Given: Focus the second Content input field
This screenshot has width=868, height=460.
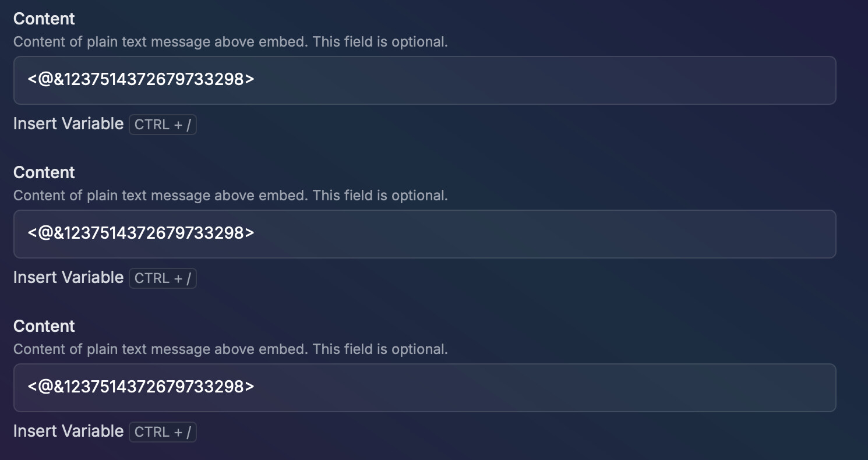Looking at the screenshot, I should coord(425,234).
